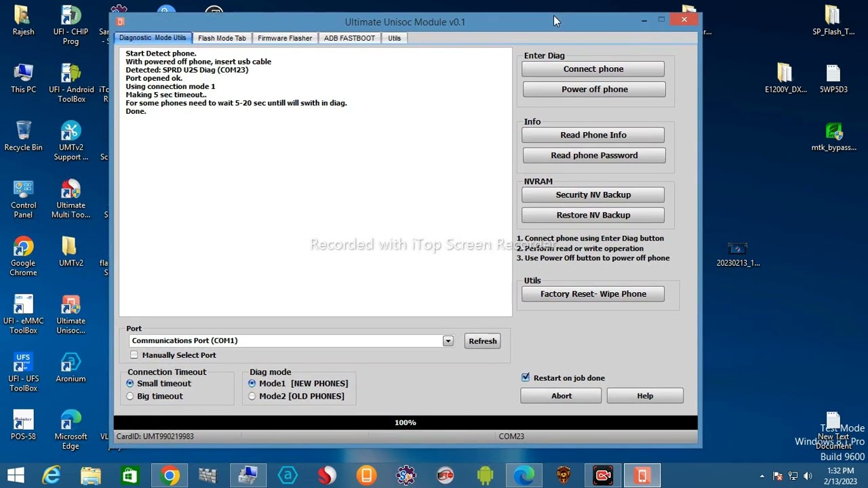Open POS-58 desktop icon
The height and width of the screenshot is (488, 868).
pyautogui.click(x=23, y=425)
